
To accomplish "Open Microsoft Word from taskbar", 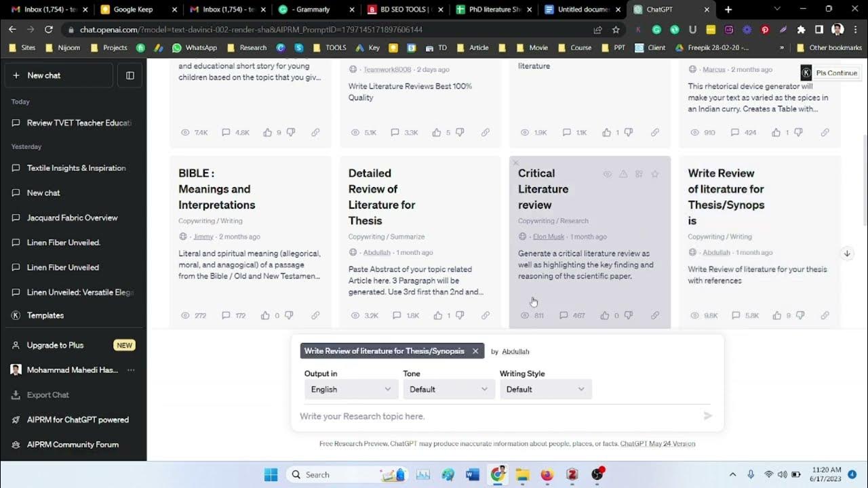I will tap(473, 474).
